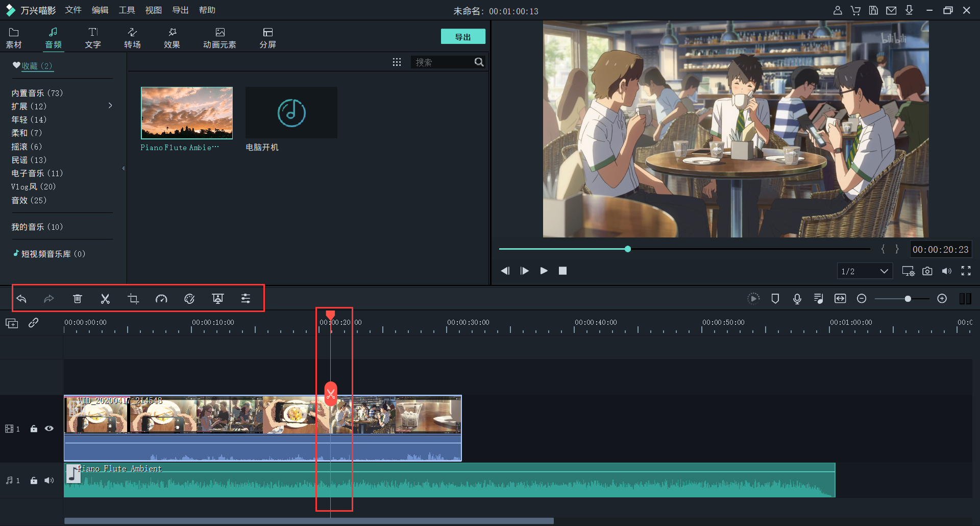Enter fullscreen preview
The image size is (980, 526).
point(966,271)
